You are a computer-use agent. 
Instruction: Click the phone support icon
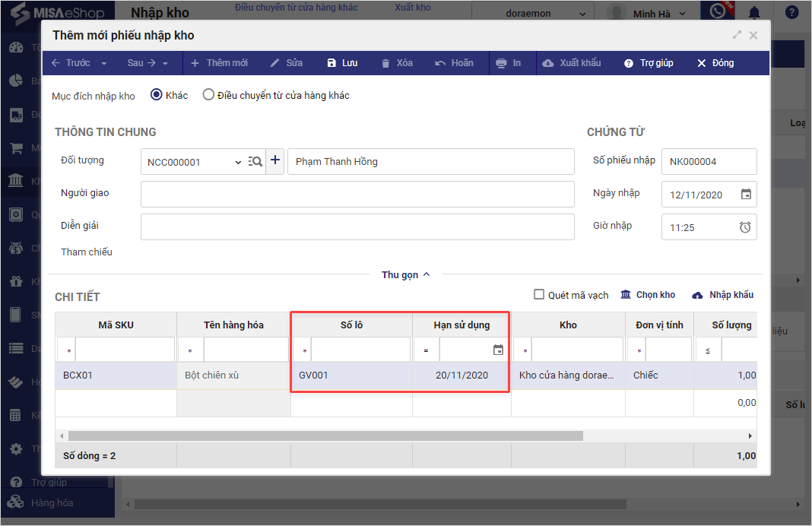pos(717,11)
